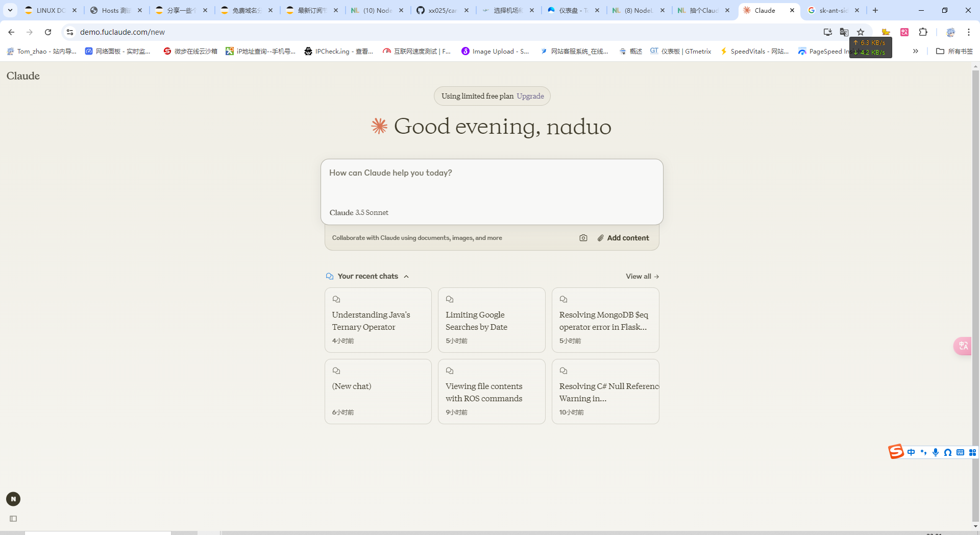Image resolution: width=980 pixels, height=535 pixels.
Task: Open 所有书签 all bookmarks folder
Action: pyautogui.click(x=954, y=51)
